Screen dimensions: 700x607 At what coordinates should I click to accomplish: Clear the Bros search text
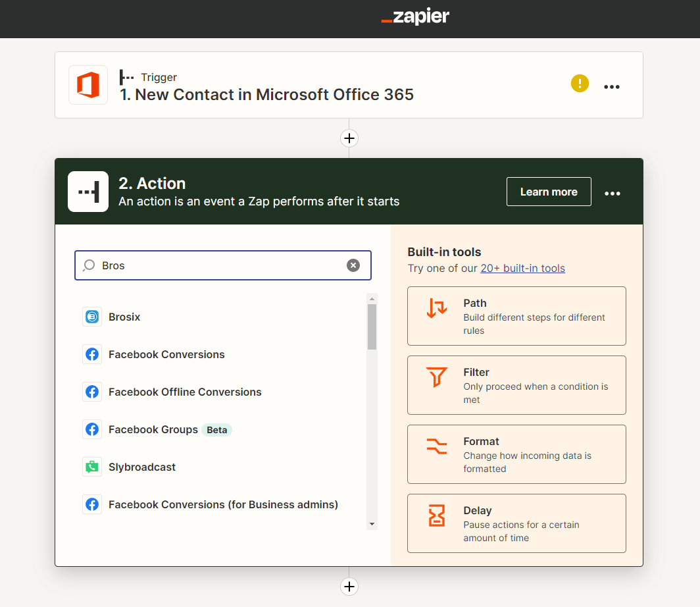coord(353,265)
